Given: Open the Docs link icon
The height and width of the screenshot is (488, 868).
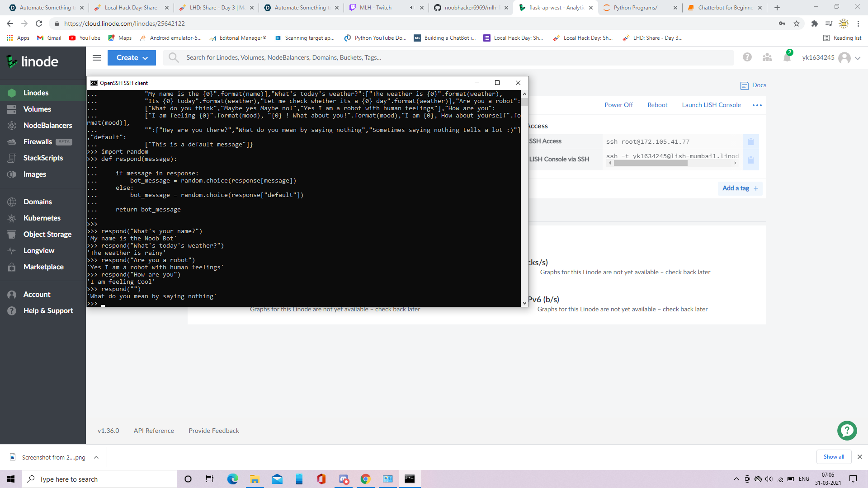Looking at the screenshot, I should click(745, 86).
